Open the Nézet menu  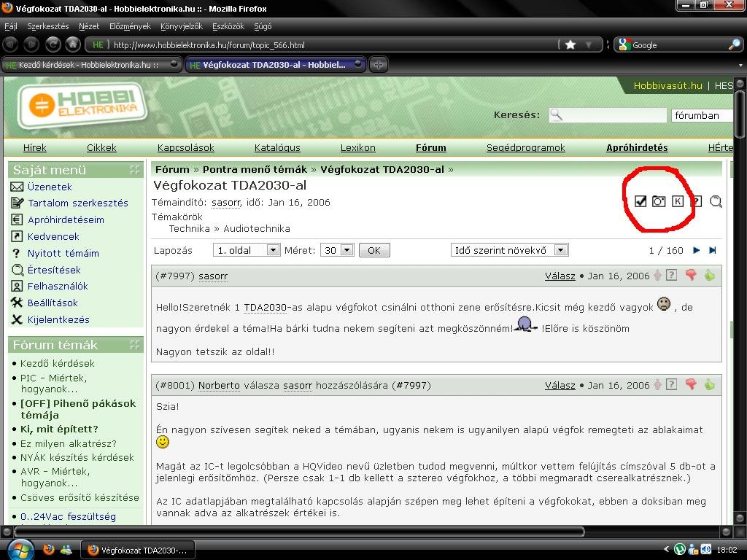coord(89,26)
